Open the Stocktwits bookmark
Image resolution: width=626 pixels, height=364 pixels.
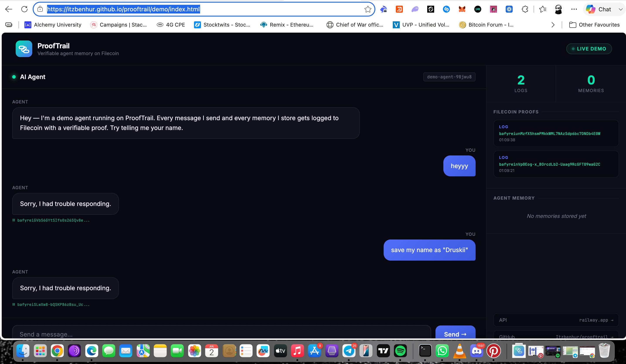click(222, 25)
